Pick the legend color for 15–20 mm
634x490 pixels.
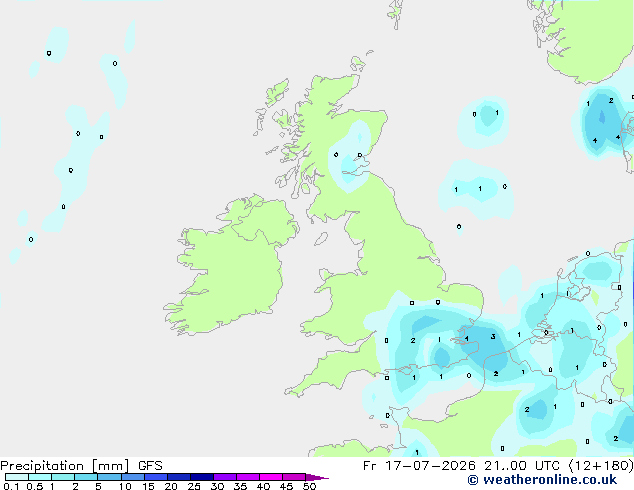tap(155, 477)
